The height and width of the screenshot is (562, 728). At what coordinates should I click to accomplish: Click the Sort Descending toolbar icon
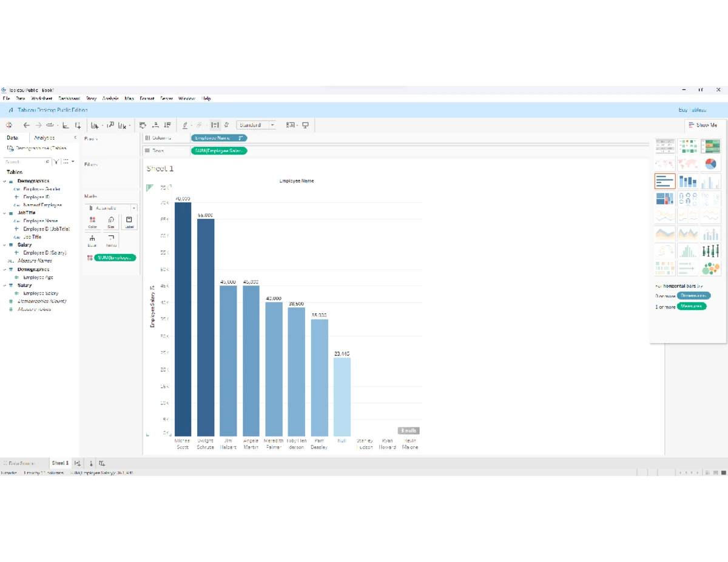coord(167,125)
